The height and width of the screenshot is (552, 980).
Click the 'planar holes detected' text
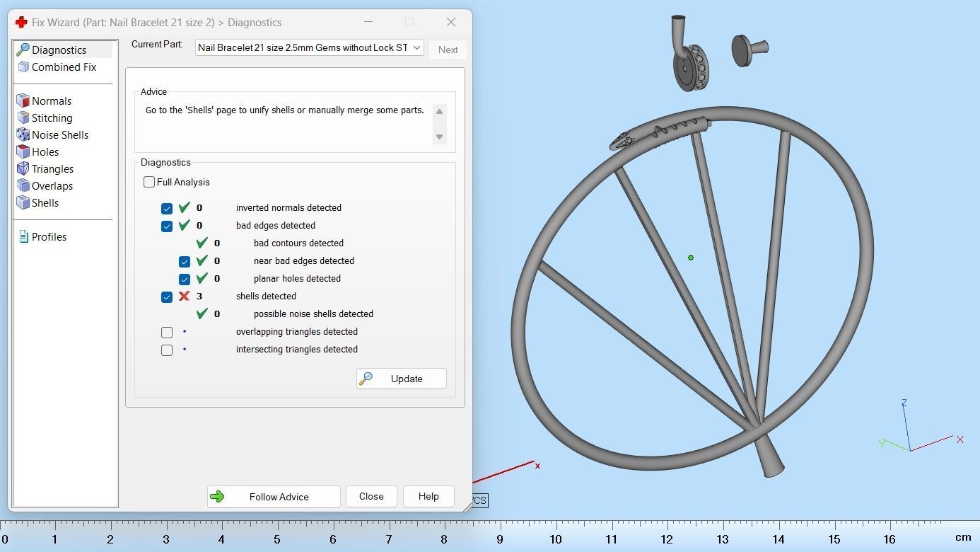[297, 278]
